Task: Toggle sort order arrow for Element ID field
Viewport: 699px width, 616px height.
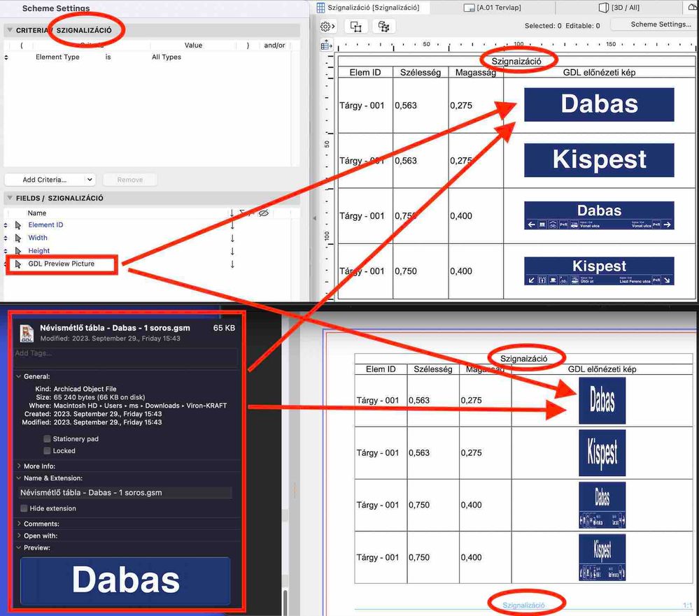Action: click(232, 225)
